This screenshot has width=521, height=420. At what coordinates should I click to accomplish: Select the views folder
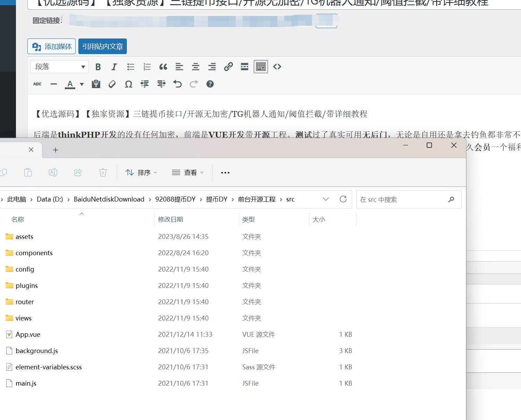pos(23,318)
